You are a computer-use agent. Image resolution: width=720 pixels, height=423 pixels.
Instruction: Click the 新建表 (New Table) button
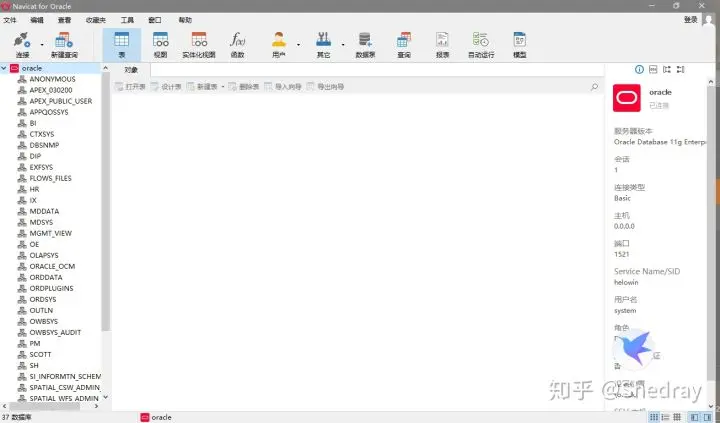pyautogui.click(x=202, y=86)
